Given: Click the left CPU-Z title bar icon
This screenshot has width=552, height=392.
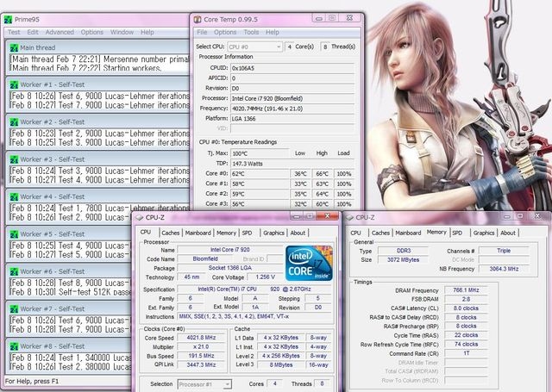Looking at the screenshot, I should click(x=140, y=218).
